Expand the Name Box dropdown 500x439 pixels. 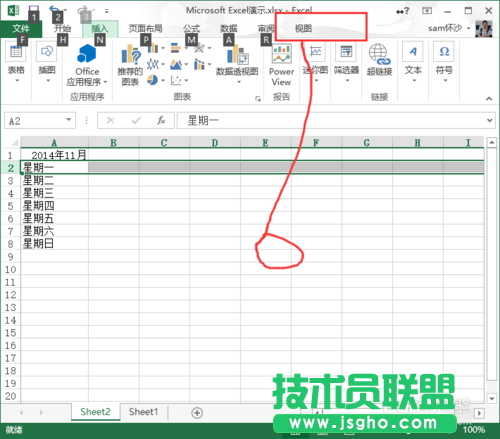point(68,120)
